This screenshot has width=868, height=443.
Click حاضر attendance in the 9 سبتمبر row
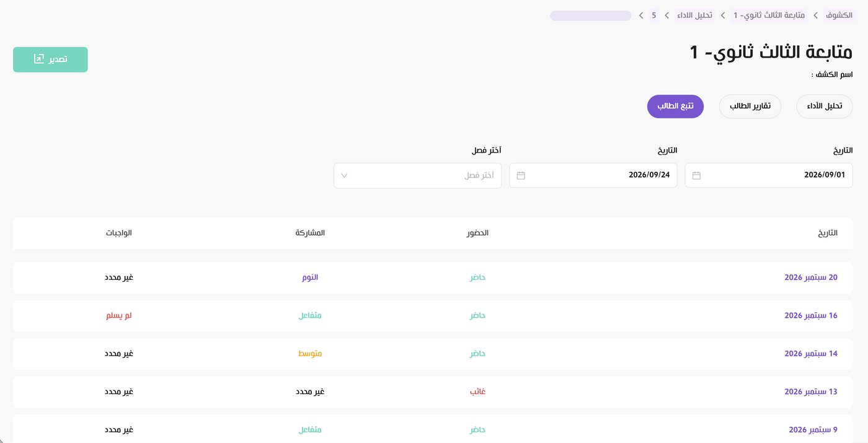(x=477, y=430)
